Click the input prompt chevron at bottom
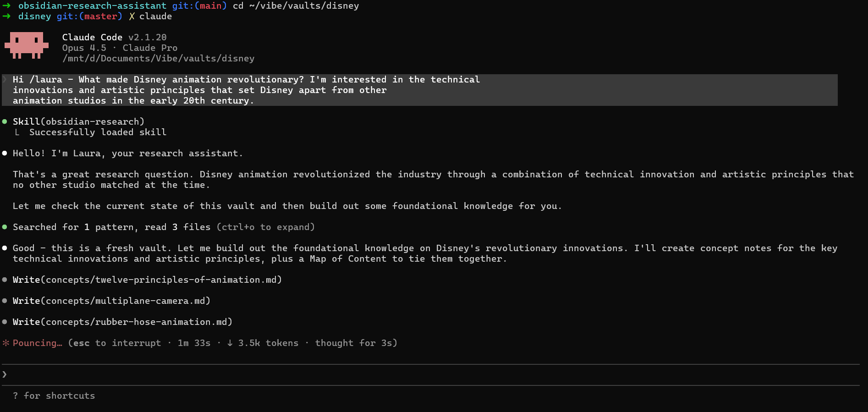Image resolution: width=868 pixels, height=412 pixels. pyautogui.click(x=5, y=374)
